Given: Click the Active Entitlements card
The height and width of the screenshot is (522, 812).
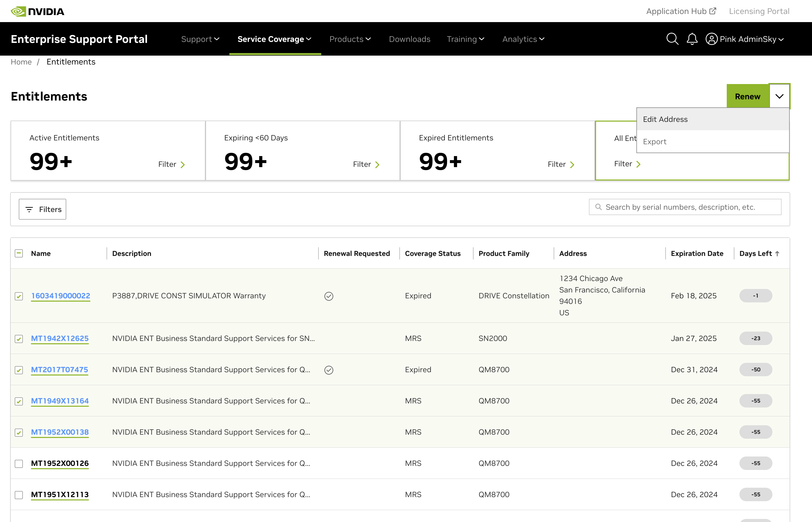Looking at the screenshot, I should coord(108,151).
